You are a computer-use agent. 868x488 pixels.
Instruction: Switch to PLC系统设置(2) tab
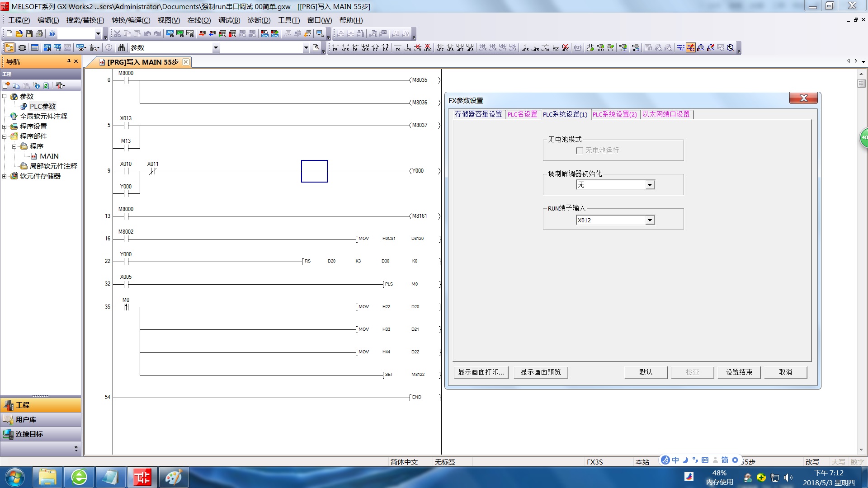point(614,114)
